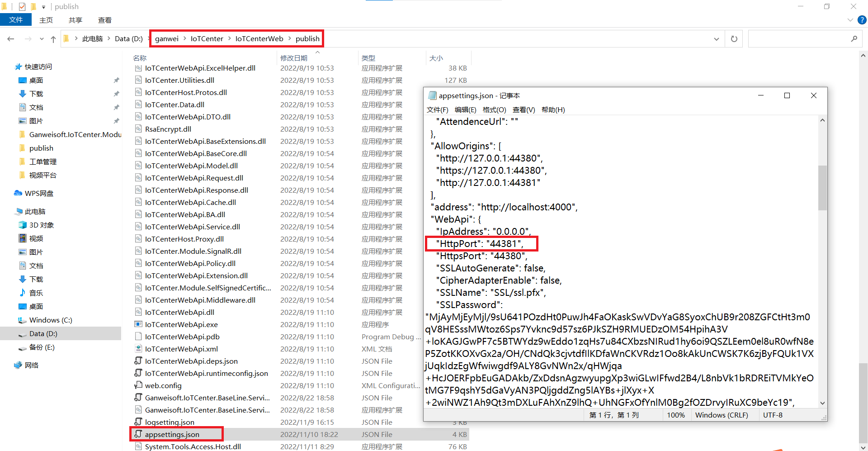868x451 pixels.
Task: Click the Windows (C:) drive icon
Action: pos(23,320)
